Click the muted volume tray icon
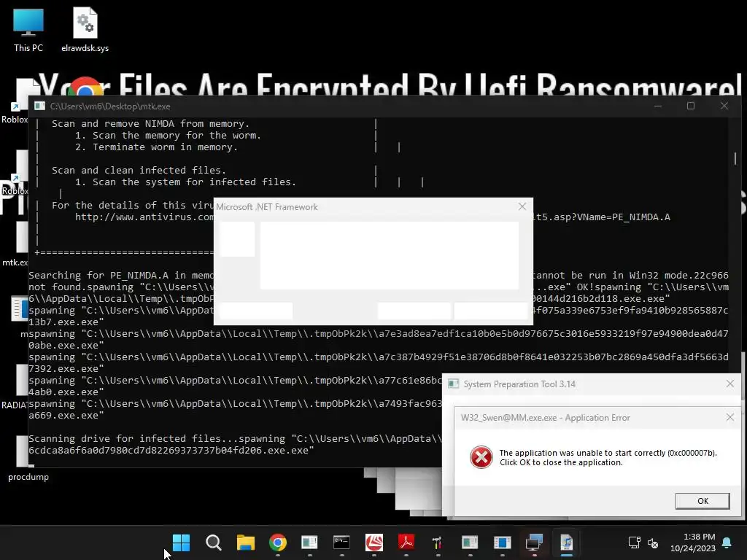Screen dimensions: 747x560 [653, 542]
